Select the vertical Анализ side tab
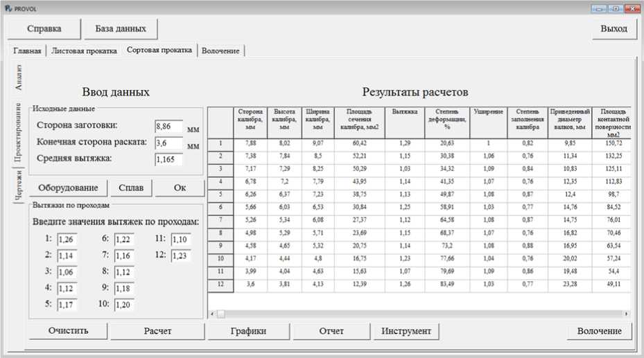 (19, 77)
